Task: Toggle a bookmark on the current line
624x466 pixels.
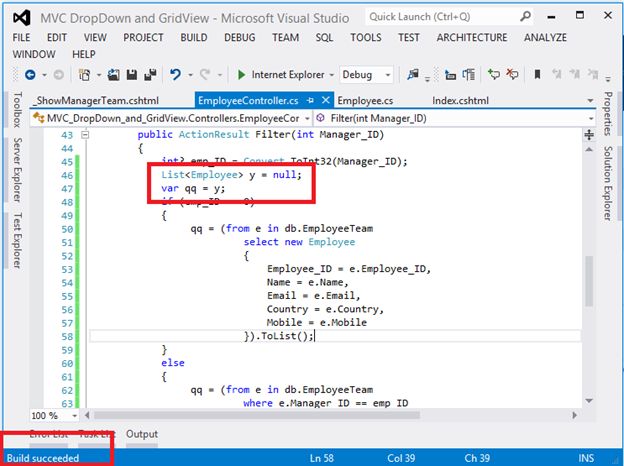Action: pyautogui.click(x=537, y=75)
